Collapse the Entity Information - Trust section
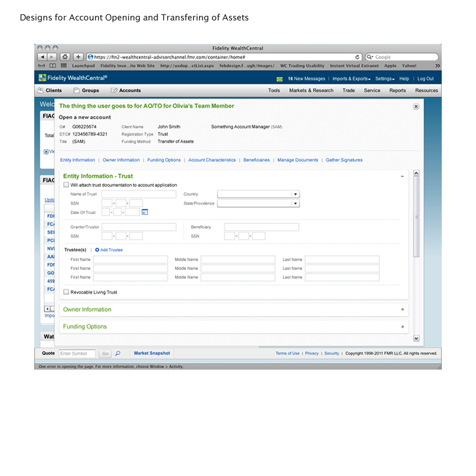476x476 pixels. click(402, 176)
